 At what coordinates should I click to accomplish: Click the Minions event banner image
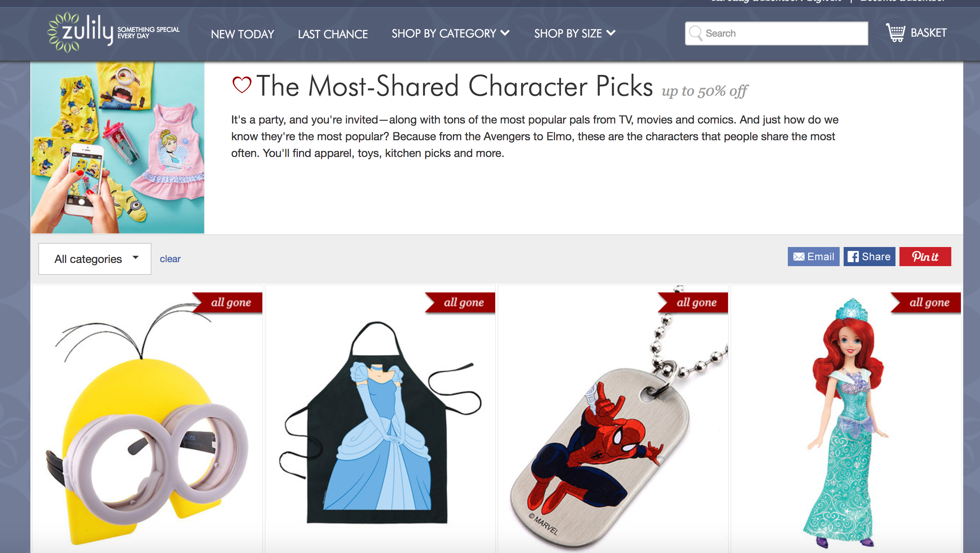coord(118,147)
